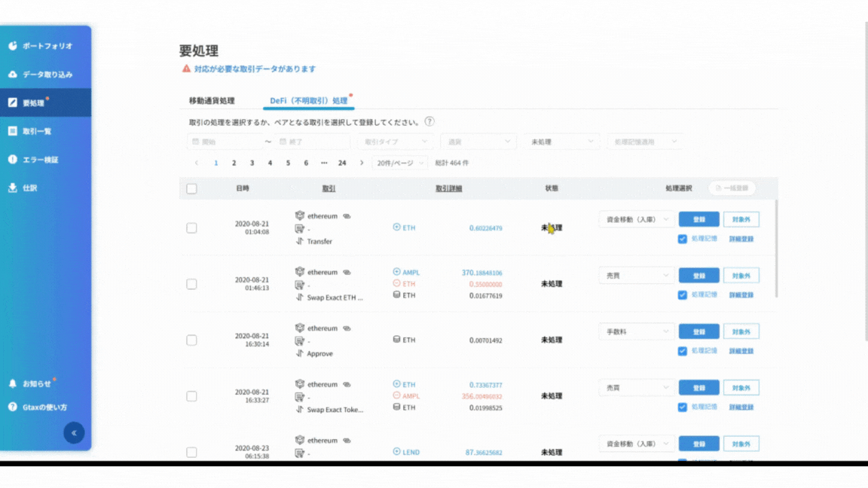Go to page 24
The image size is (868, 488).
point(342,163)
